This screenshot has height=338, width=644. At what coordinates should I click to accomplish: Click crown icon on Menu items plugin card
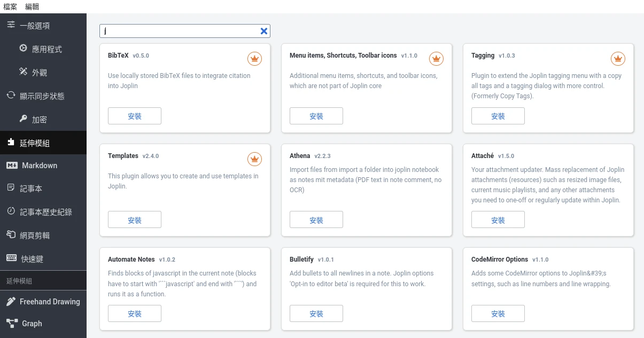pos(436,58)
